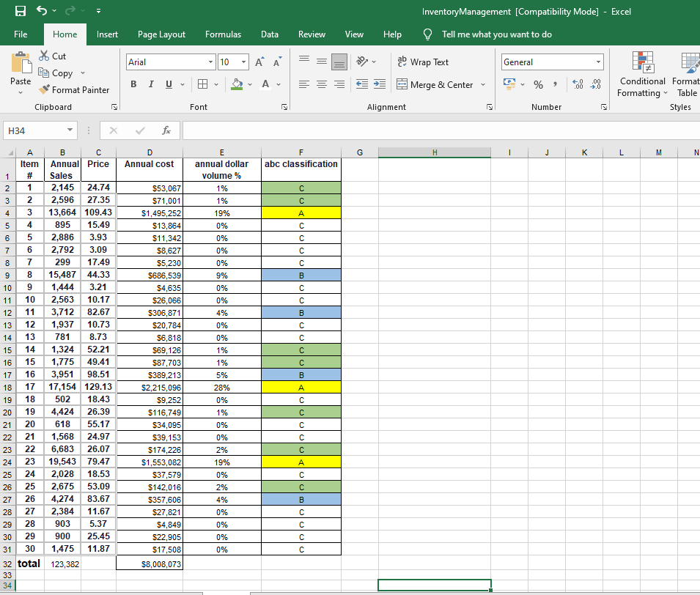Click Insert Function fx icon
Image resolution: width=700 pixels, height=595 pixels.
[x=166, y=130]
